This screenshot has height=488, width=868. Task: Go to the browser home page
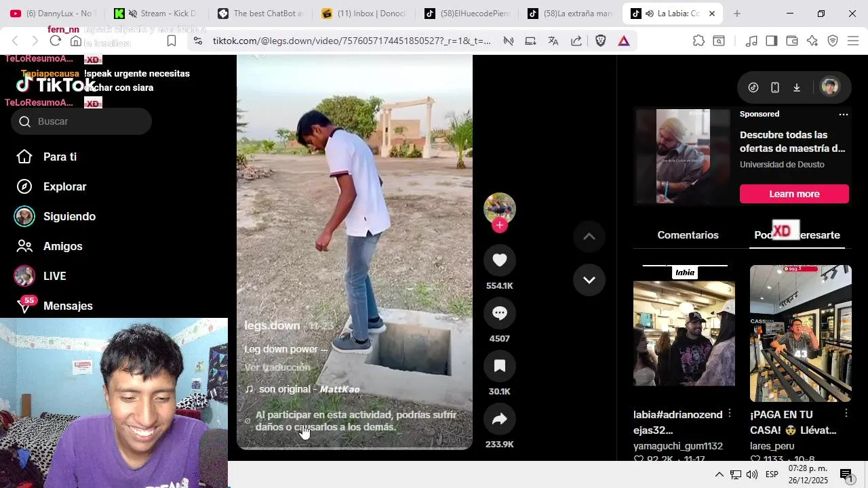pos(76,41)
